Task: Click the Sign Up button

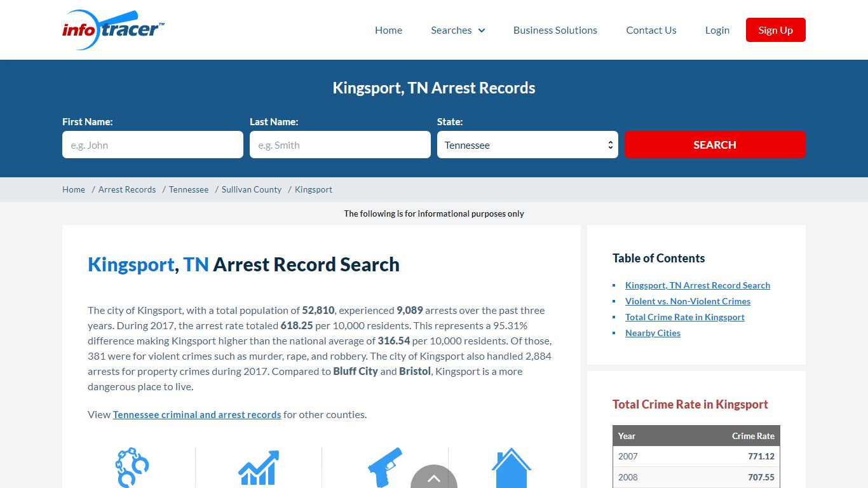Action: (776, 30)
